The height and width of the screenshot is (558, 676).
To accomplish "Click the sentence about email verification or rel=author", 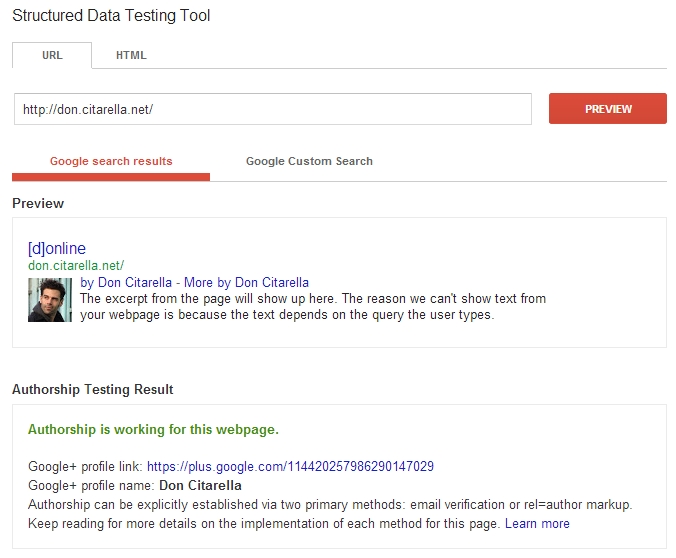I will 330,505.
